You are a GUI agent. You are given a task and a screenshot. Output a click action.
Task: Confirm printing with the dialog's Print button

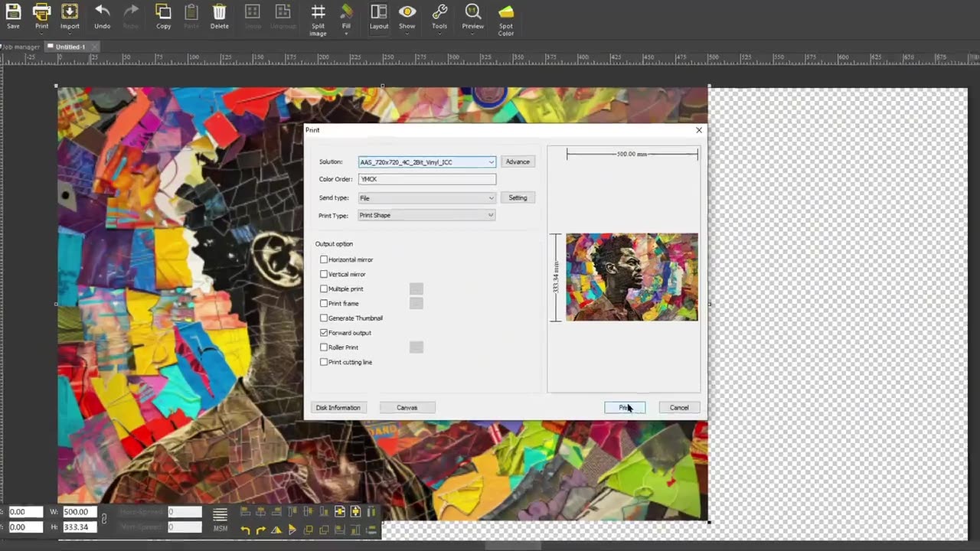click(x=625, y=407)
